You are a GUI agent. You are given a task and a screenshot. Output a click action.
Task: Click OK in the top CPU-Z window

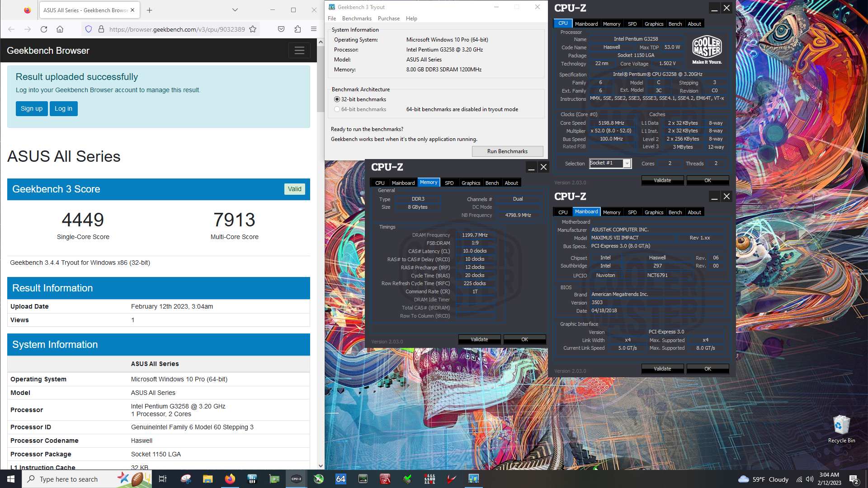pos(708,180)
